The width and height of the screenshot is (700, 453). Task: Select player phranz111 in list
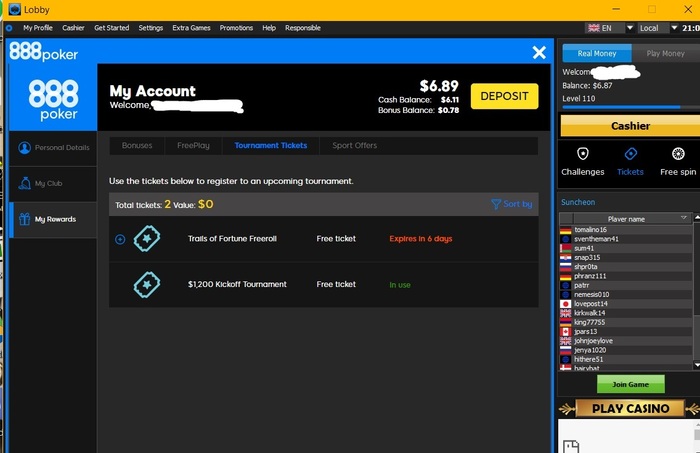(625, 276)
